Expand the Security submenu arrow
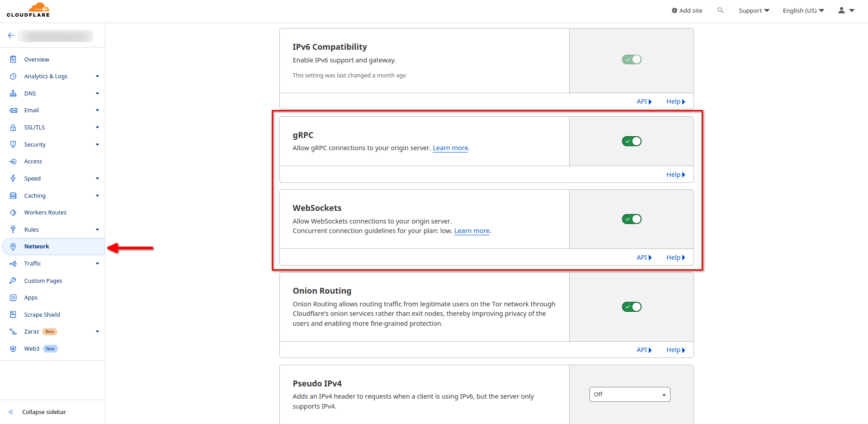The height and width of the screenshot is (424, 868). 97,144
